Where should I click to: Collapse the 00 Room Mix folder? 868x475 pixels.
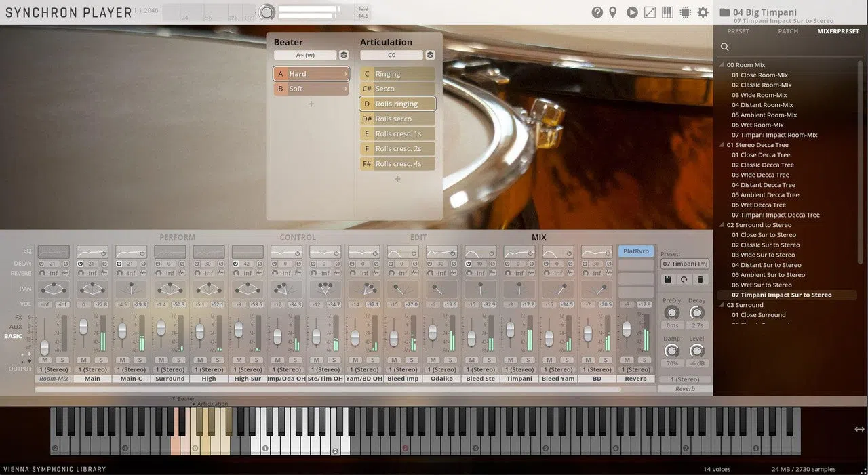[x=722, y=65]
